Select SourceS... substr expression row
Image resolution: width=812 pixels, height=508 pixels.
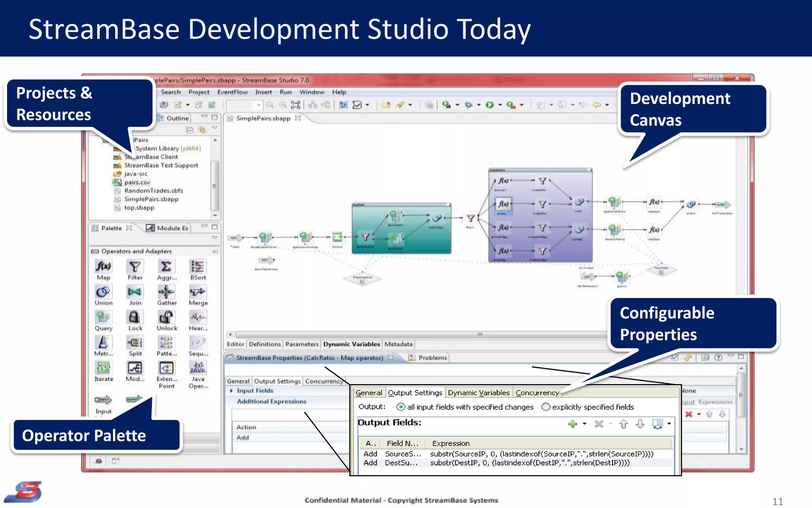[515, 454]
